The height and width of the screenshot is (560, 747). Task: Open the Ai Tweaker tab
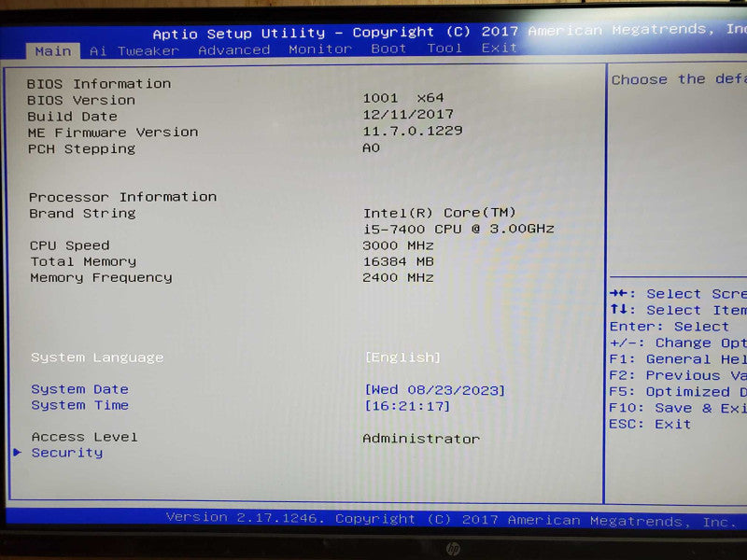pos(134,50)
